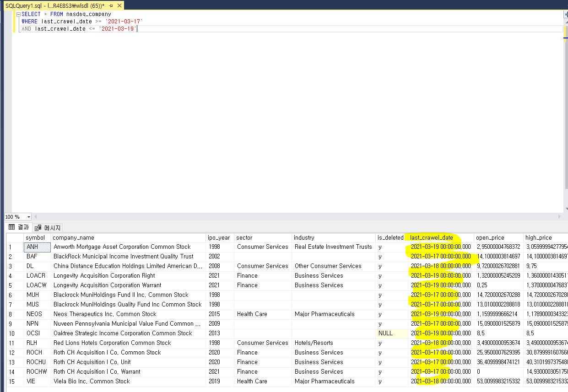Viewport: 568px width, 392px height.
Task: Click the ROCHW symbol cell
Action: pos(37,372)
